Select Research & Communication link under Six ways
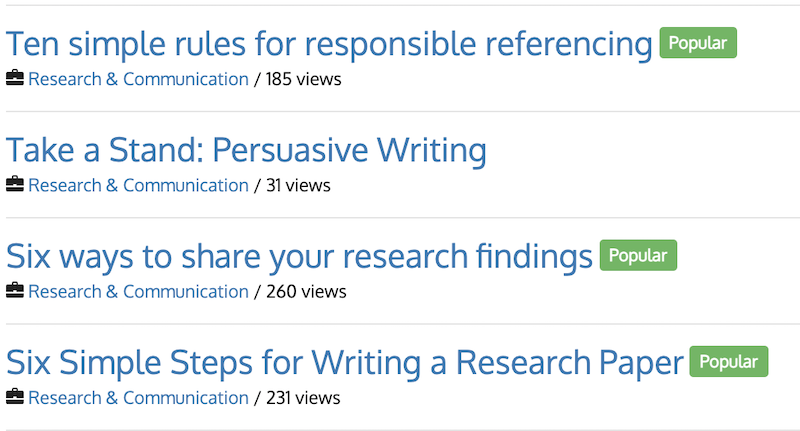 coord(138,292)
